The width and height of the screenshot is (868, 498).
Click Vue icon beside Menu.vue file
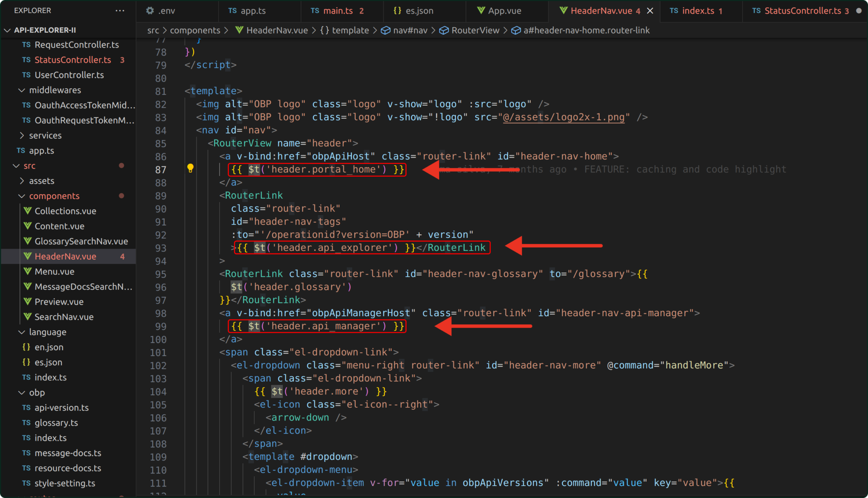(x=28, y=271)
